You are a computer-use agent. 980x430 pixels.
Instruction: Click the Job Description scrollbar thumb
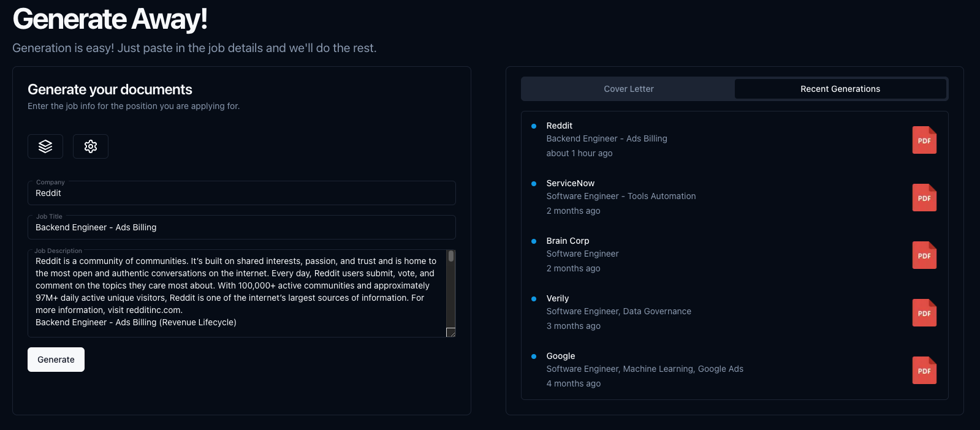point(451,256)
